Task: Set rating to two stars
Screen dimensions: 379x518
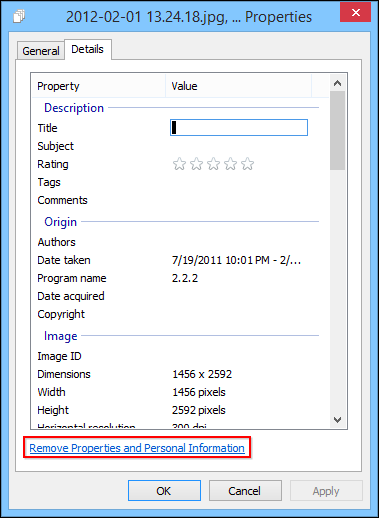Action: pos(196,164)
